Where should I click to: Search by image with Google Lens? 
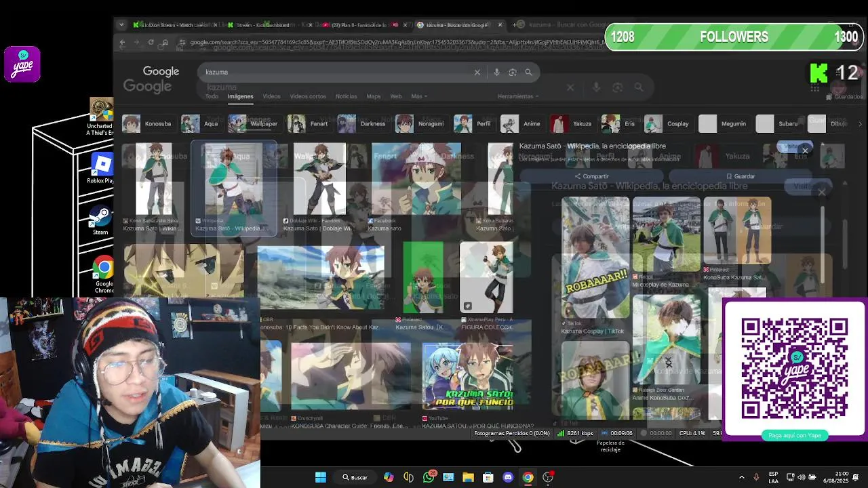pyautogui.click(x=513, y=72)
